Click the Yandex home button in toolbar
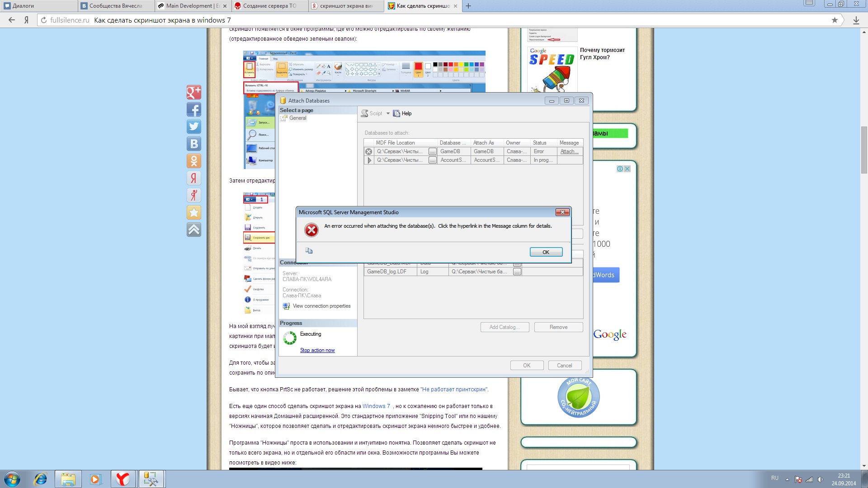Image resolution: width=868 pixels, height=488 pixels. click(27, 20)
